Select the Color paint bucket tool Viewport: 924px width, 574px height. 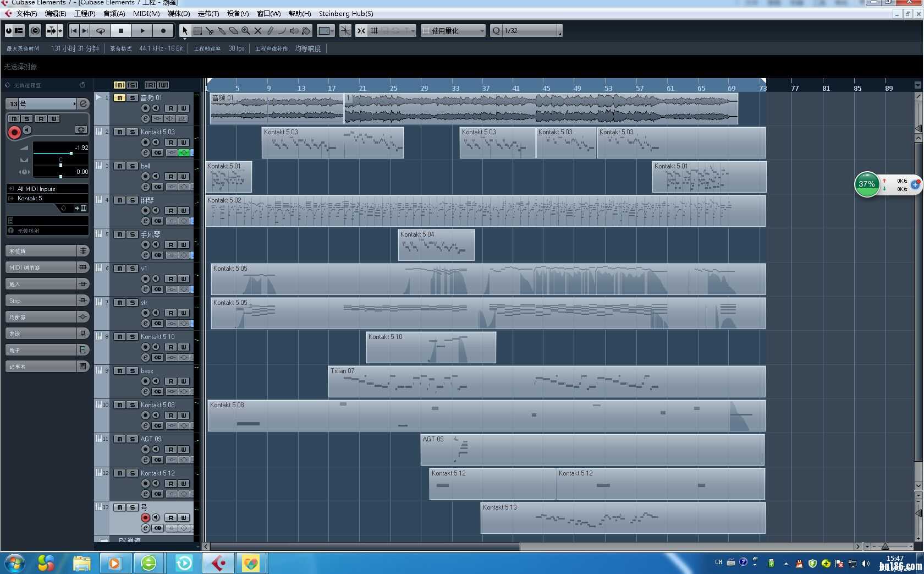point(307,31)
